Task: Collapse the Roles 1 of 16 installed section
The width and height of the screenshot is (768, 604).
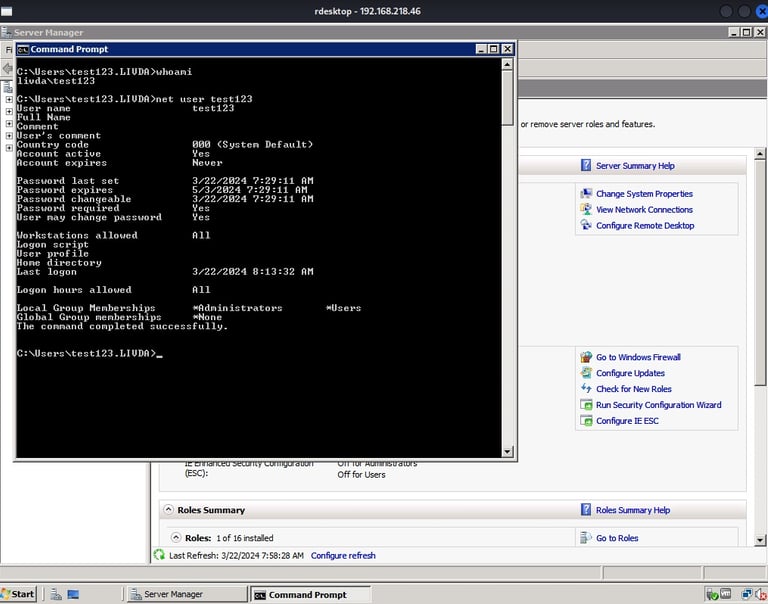Action: [x=176, y=538]
